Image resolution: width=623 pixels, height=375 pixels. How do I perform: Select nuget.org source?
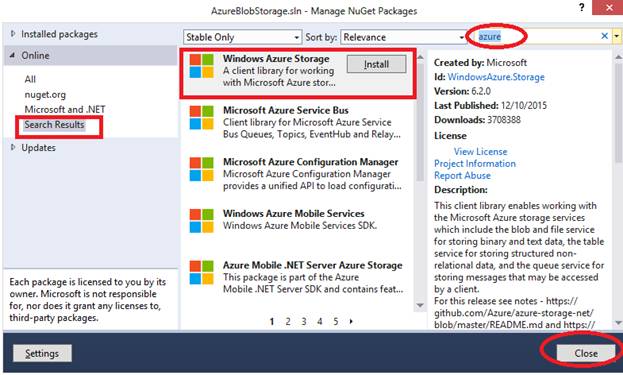click(x=45, y=95)
